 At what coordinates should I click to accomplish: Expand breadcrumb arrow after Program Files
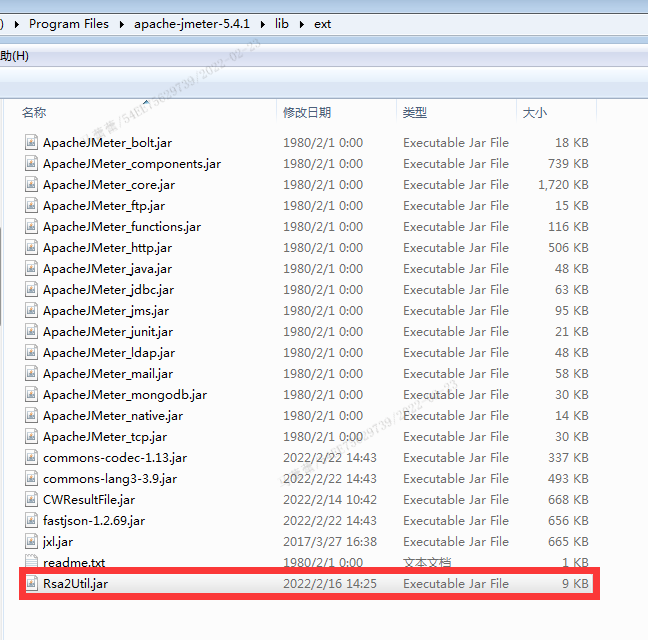pyautogui.click(x=122, y=24)
